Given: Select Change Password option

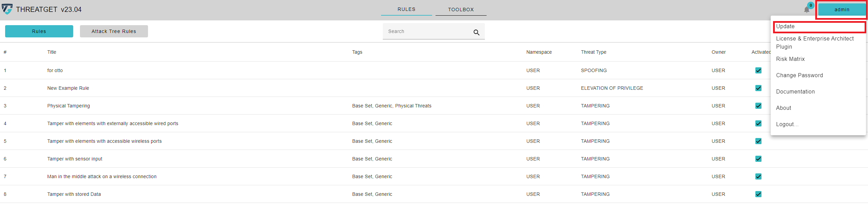Looking at the screenshot, I should (799, 75).
